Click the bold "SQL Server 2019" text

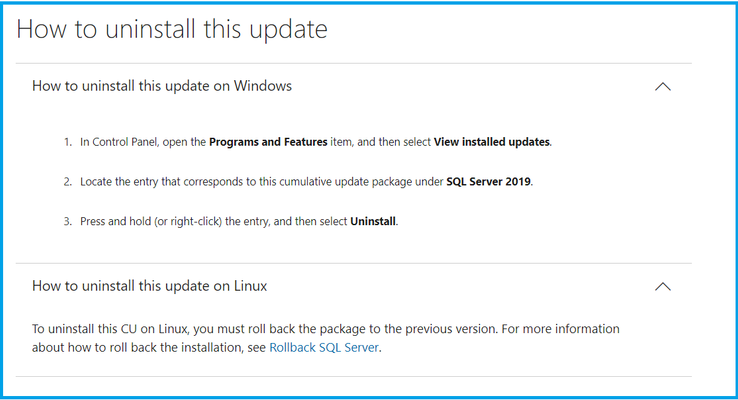pyautogui.click(x=489, y=182)
